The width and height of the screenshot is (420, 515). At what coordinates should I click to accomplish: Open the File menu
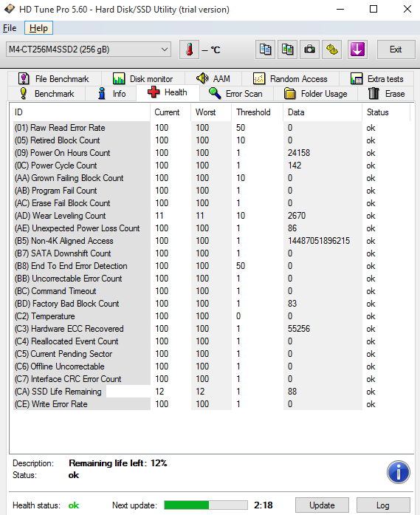point(10,28)
